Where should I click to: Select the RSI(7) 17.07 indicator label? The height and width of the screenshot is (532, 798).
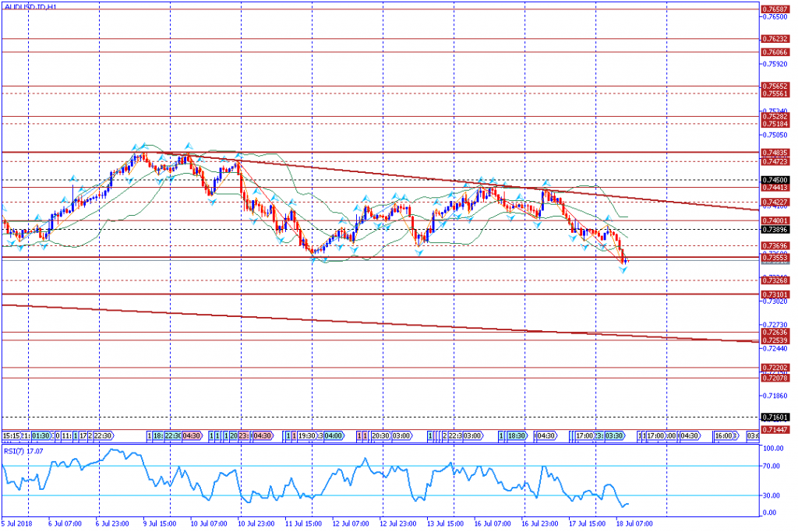coord(23,451)
